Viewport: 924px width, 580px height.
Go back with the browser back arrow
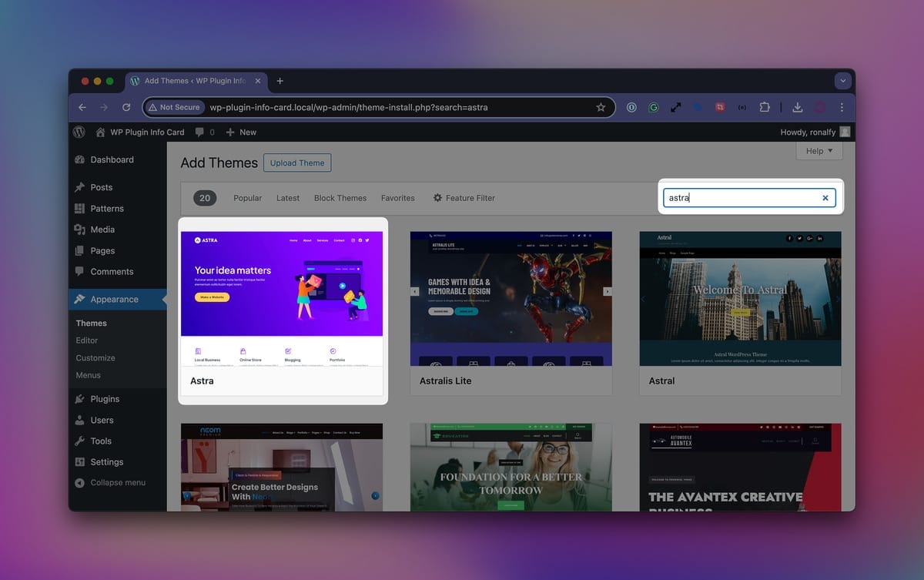point(82,107)
